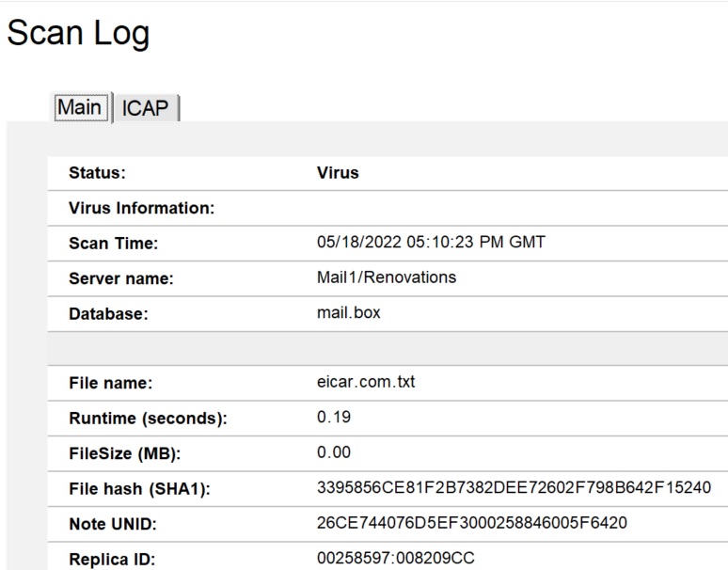
Task: Select the scan time 05/18/2022 value
Action: 431,243
